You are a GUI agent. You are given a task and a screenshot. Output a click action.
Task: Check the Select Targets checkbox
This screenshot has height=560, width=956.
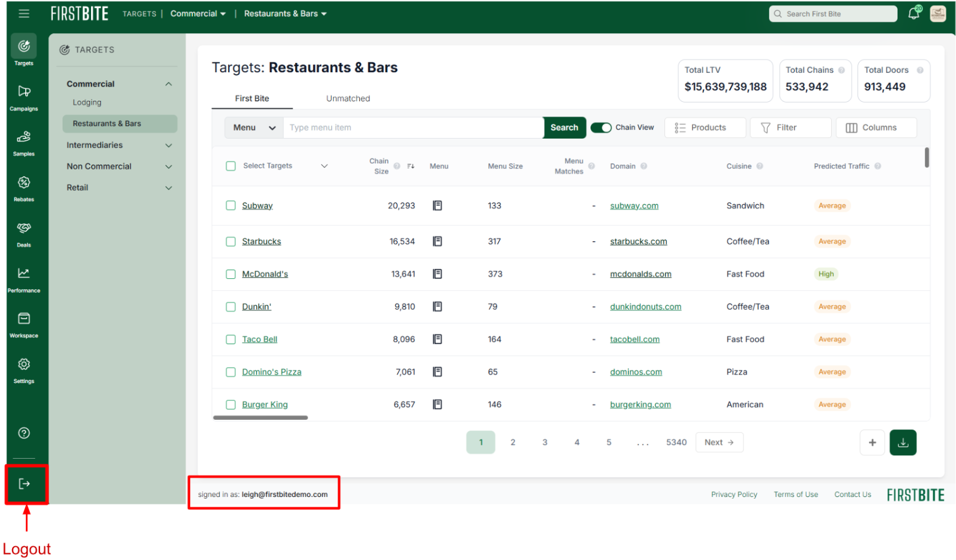[231, 166]
